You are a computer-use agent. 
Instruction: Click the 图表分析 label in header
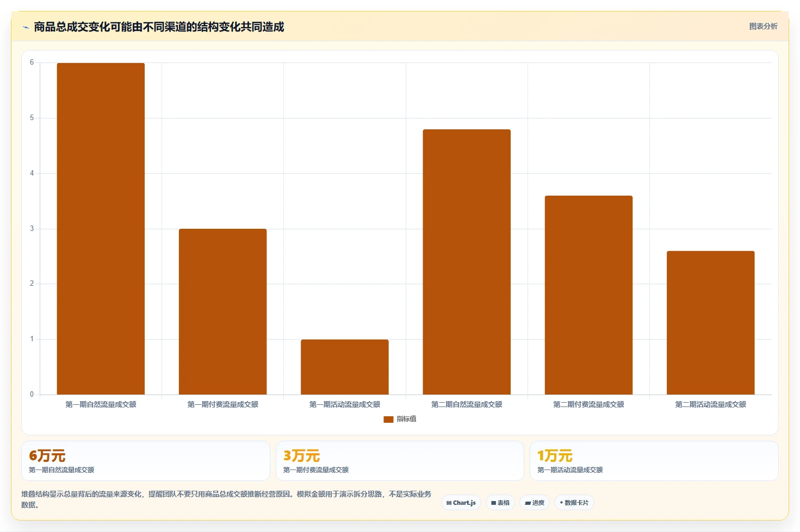coord(763,26)
